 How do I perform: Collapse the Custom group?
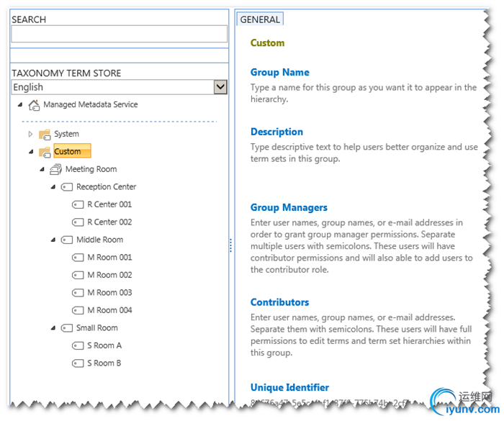tap(31, 151)
